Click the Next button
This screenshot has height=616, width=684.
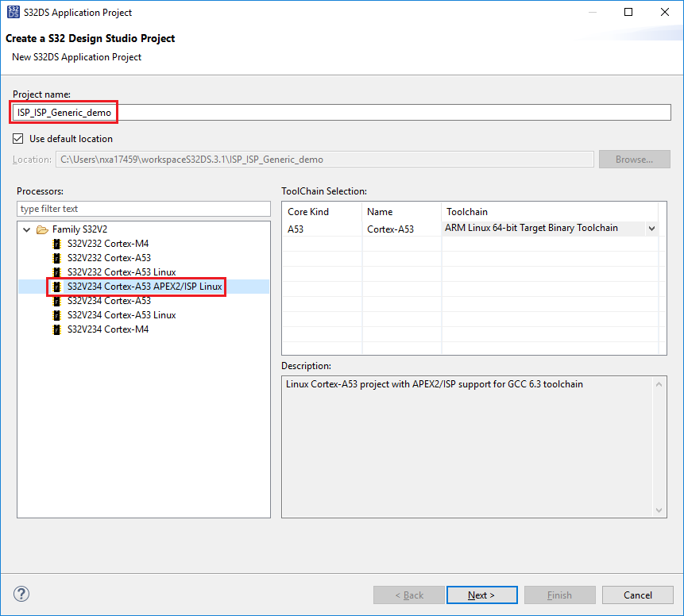tap(481, 595)
